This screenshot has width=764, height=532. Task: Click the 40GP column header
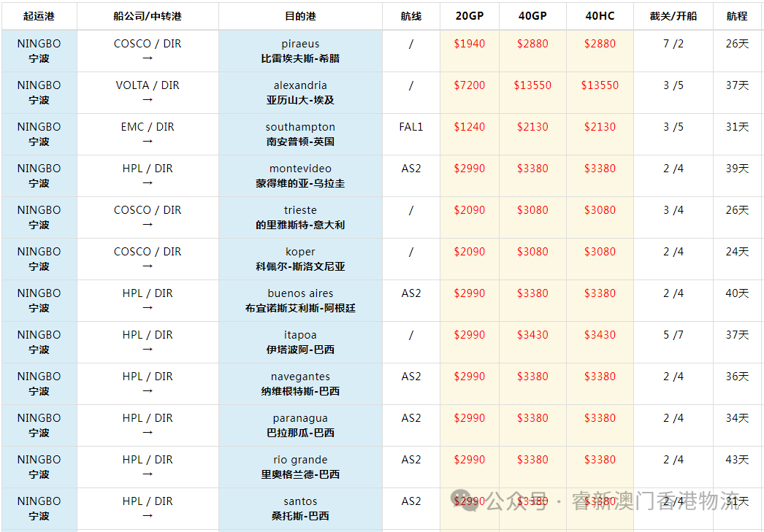pos(532,16)
